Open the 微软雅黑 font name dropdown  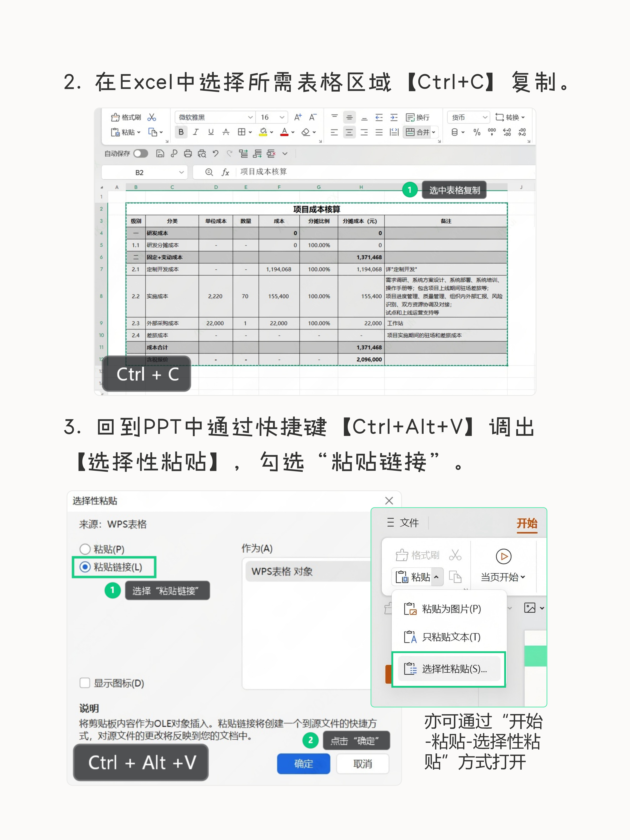tap(250, 117)
